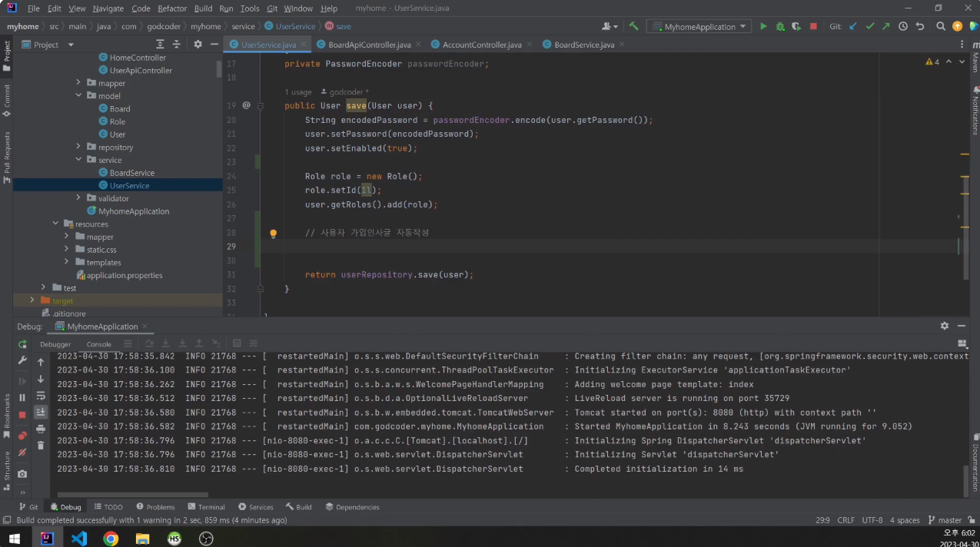Expand the target folder
Screen dimensions: 980x547
(x=32, y=300)
